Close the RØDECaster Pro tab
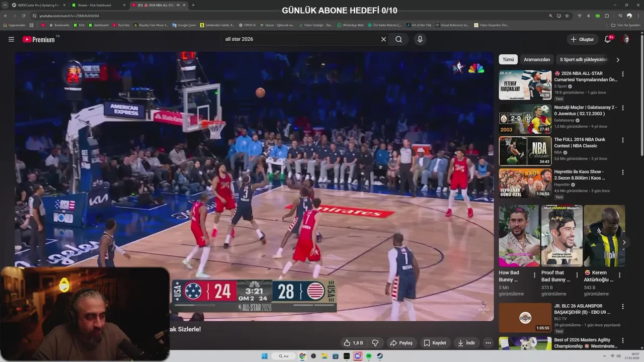This screenshot has width=644, height=362. click(64, 5)
